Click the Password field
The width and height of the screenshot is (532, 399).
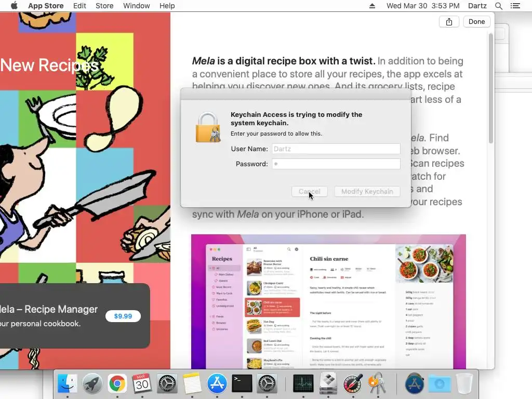pyautogui.click(x=336, y=164)
